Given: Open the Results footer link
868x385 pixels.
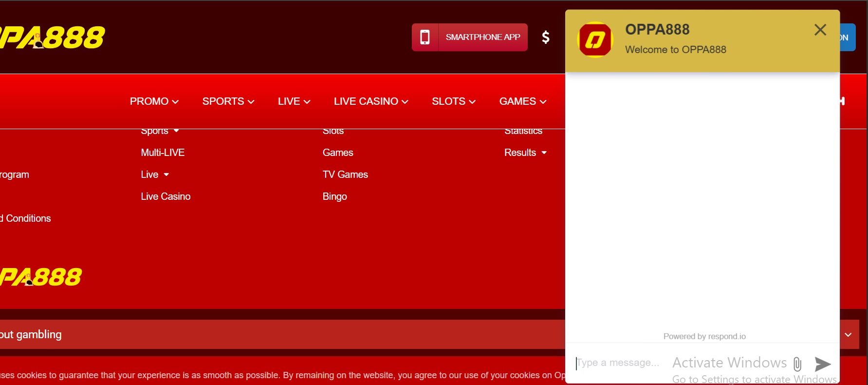Looking at the screenshot, I should click(520, 153).
